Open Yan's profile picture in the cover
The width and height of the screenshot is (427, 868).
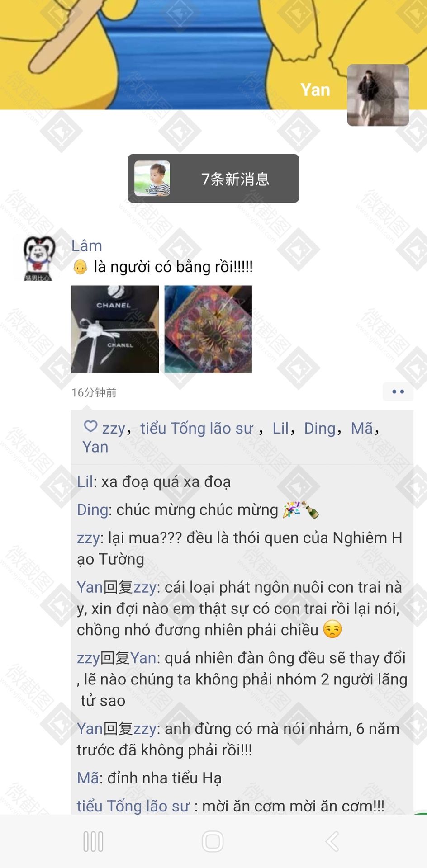pos(378,95)
